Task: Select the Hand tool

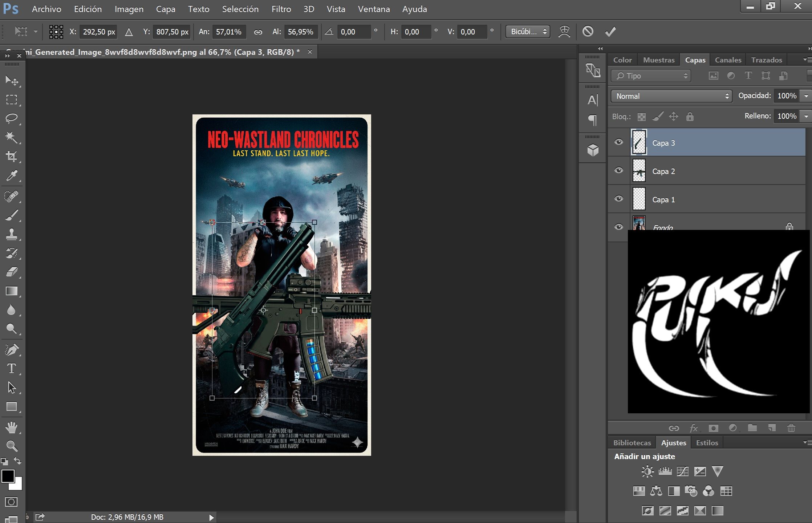Action: pyautogui.click(x=12, y=427)
